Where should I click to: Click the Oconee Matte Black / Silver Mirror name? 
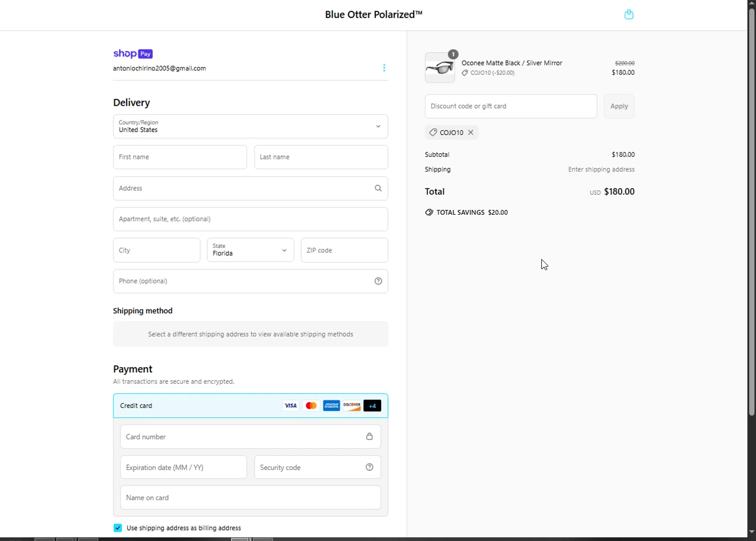[x=512, y=63]
